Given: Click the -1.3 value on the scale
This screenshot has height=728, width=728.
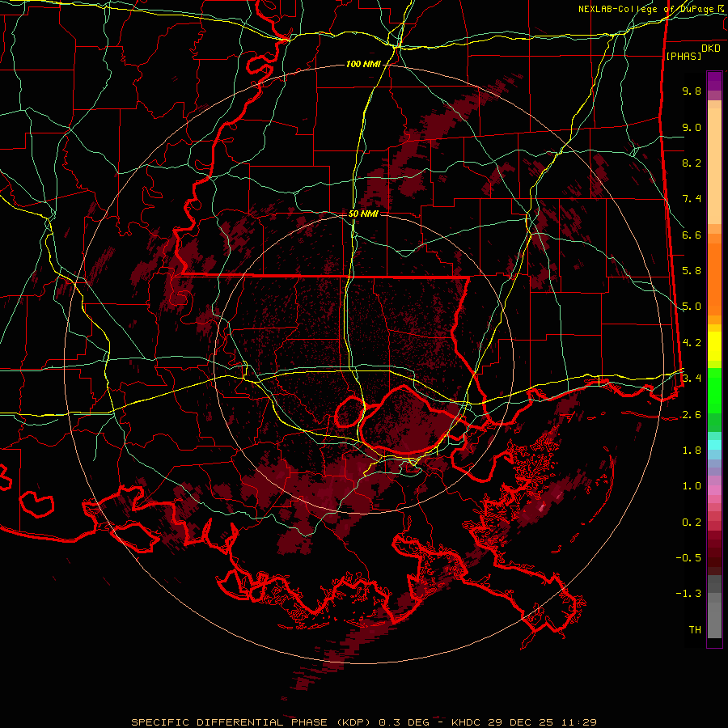Looking at the screenshot, I should [688, 594].
